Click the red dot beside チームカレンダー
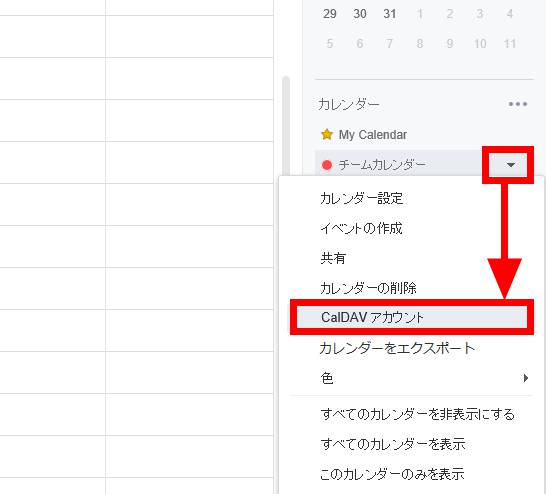 [x=327, y=165]
